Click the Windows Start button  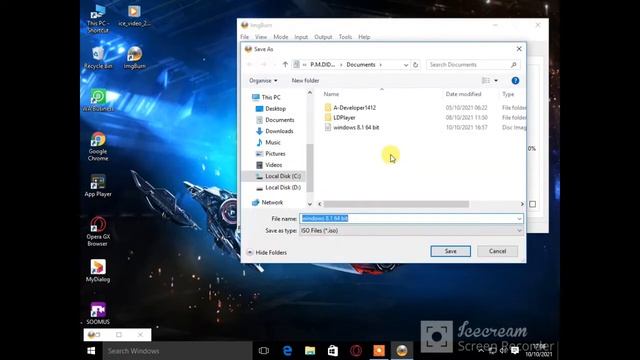pos(91,351)
